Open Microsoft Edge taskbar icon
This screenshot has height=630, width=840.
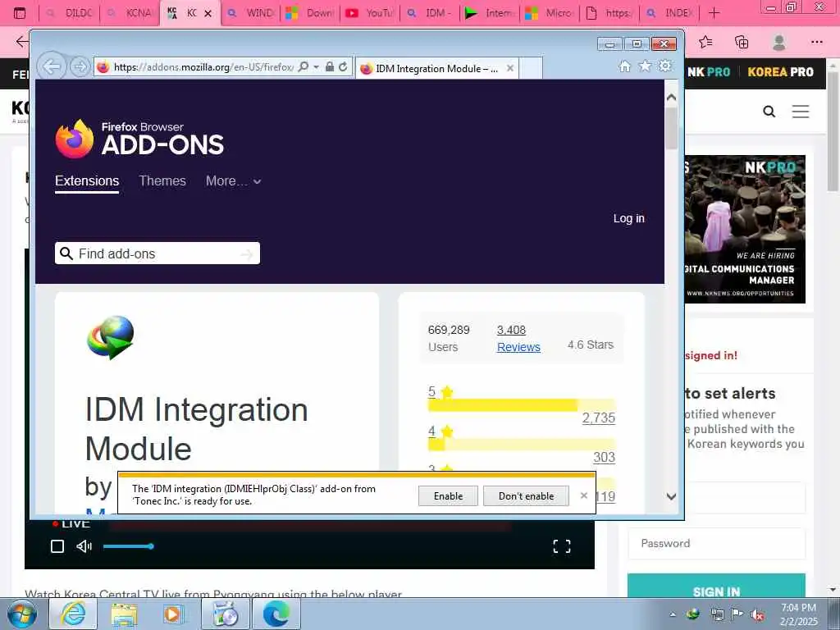(x=276, y=614)
